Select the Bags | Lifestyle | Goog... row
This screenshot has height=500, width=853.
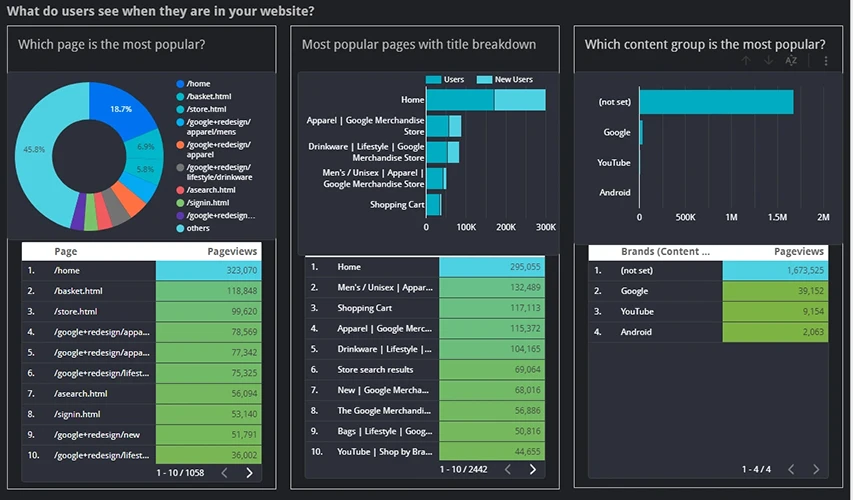[425, 431]
